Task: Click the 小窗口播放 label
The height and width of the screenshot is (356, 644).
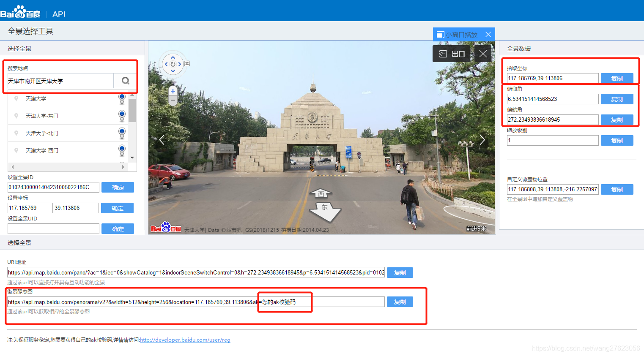Action: [461, 35]
